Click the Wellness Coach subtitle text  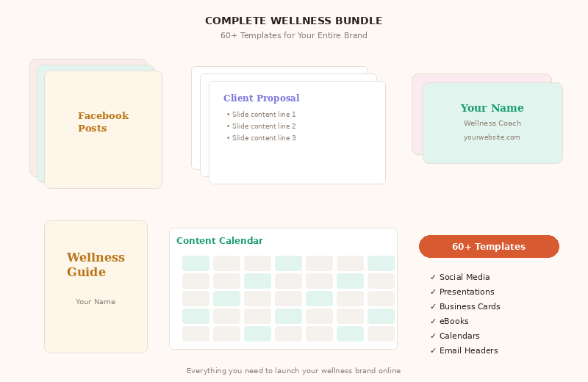[x=492, y=123]
